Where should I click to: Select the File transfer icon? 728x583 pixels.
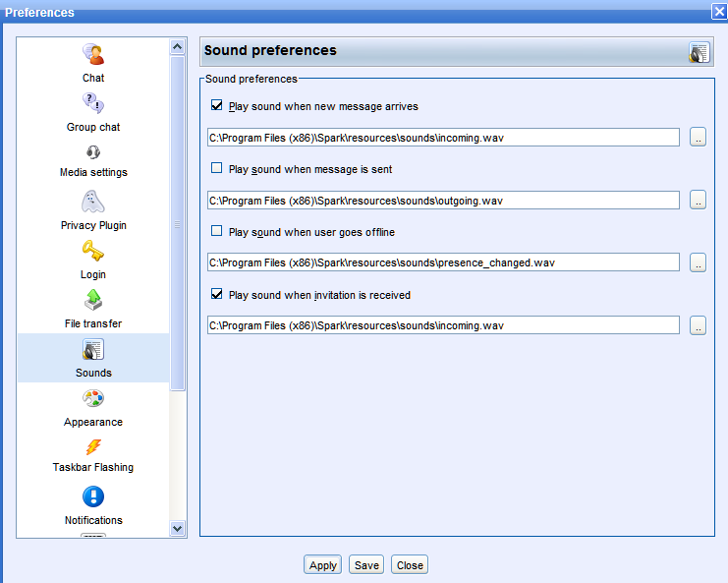pyautogui.click(x=93, y=300)
